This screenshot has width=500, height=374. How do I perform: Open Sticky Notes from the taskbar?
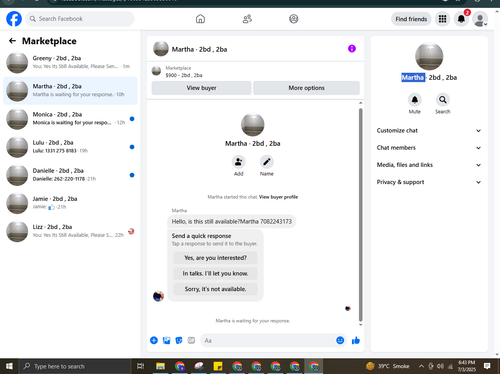[x=218, y=366]
